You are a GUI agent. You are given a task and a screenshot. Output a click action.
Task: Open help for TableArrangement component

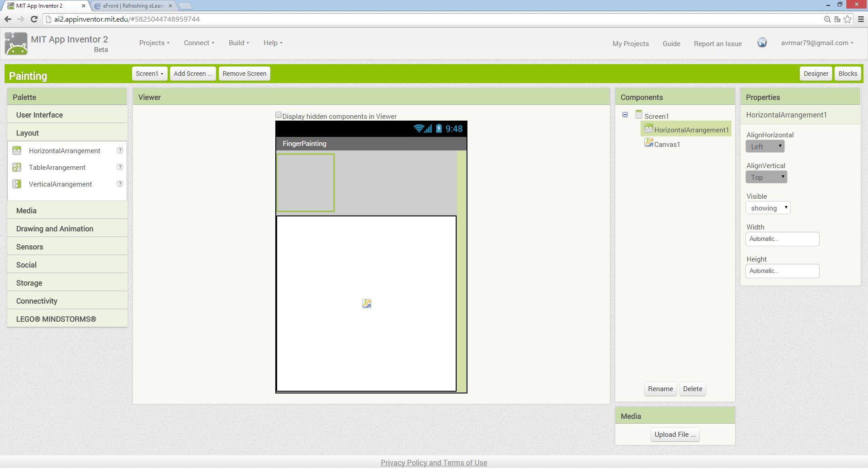[120, 167]
